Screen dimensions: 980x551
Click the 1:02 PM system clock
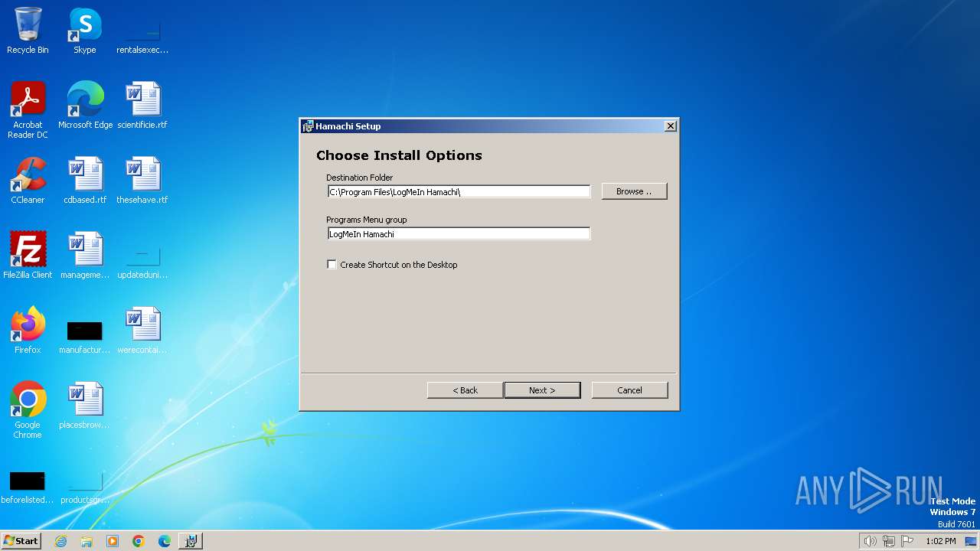[x=940, y=541]
